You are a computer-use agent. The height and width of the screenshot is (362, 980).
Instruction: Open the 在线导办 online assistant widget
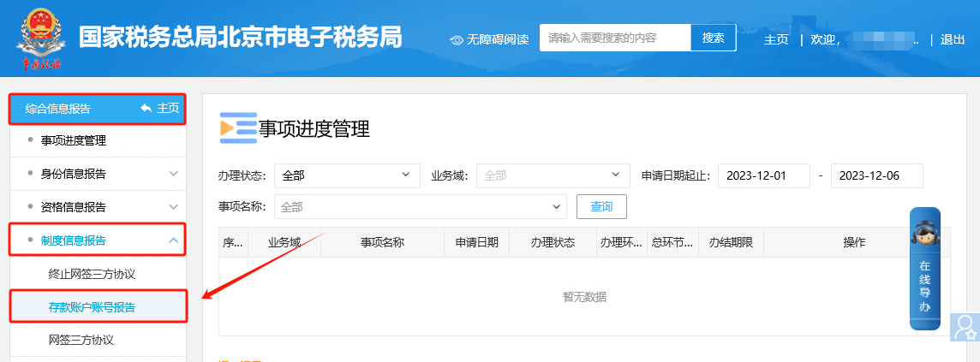924,268
